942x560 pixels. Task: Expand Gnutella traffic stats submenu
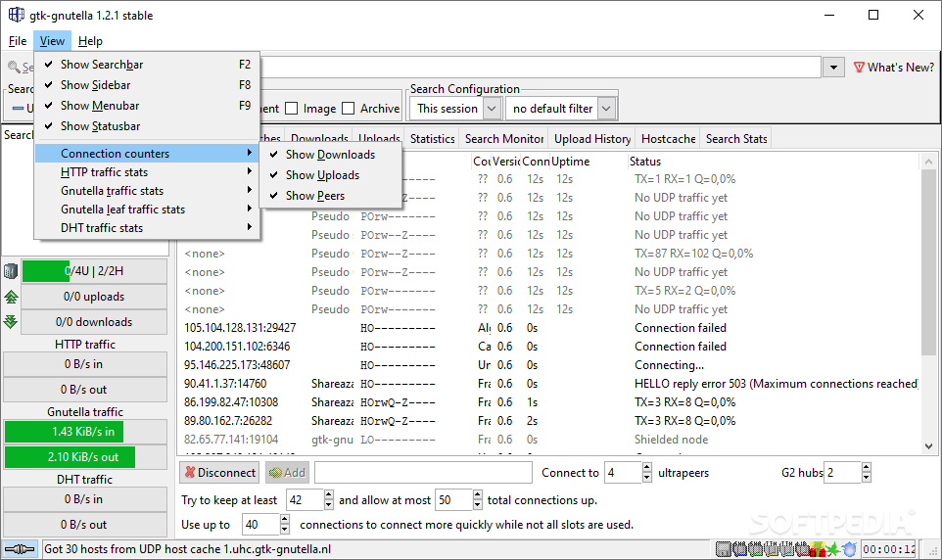click(x=147, y=191)
